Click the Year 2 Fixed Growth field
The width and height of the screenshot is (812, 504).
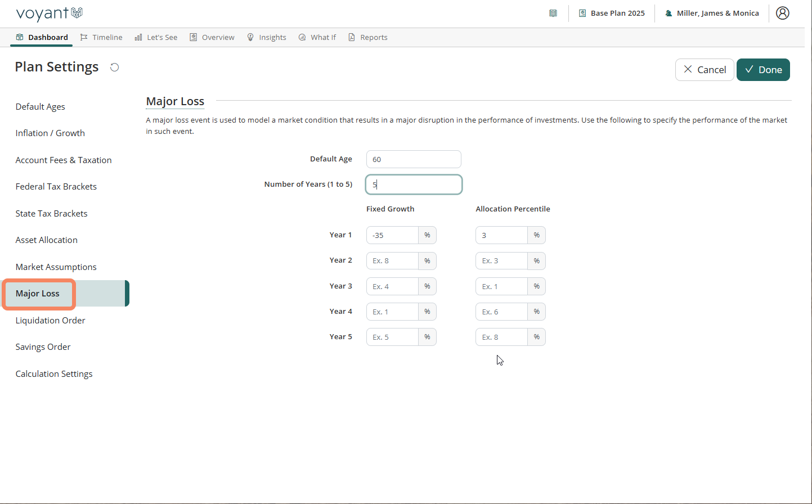392,261
